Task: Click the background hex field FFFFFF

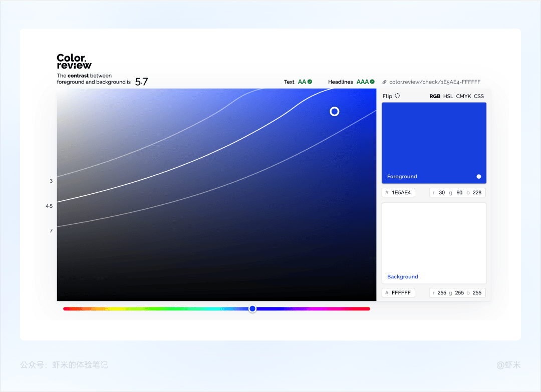Action: point(399,293)
